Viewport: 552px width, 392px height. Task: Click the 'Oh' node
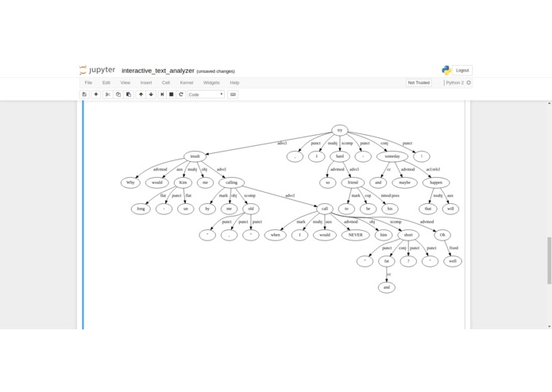coord(442,235)
